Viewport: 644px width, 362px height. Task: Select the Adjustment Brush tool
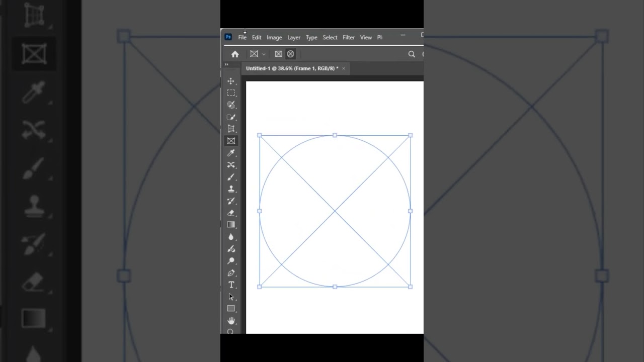point(231,249)
